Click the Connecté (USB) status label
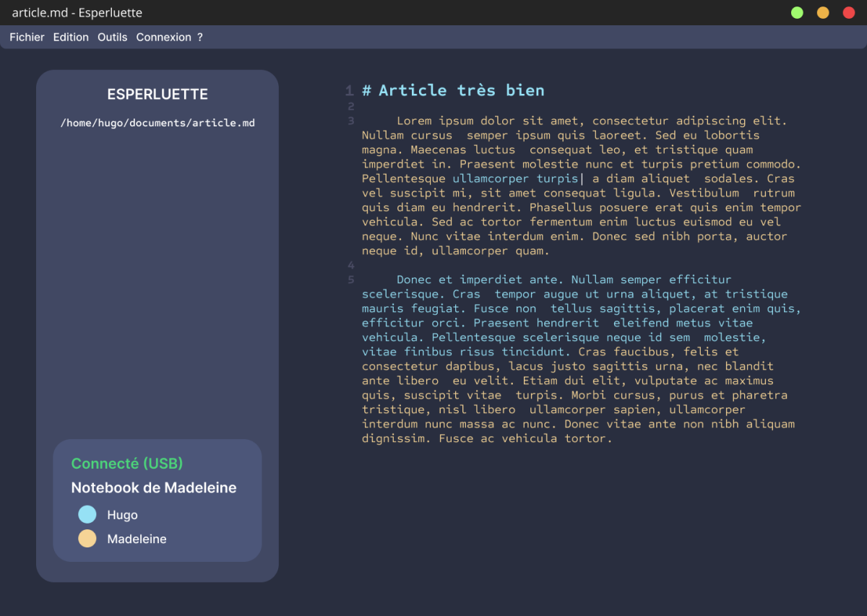 (127, 464)
